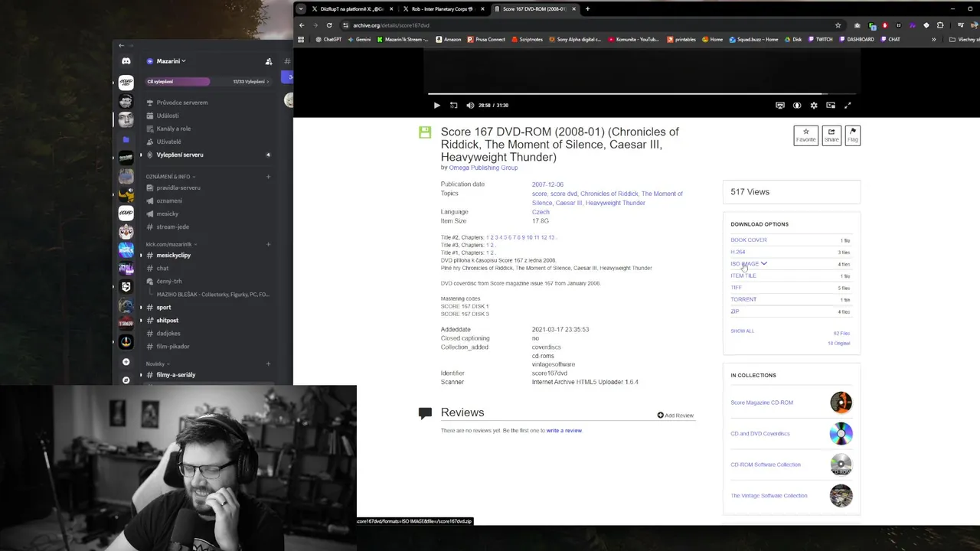Open CD-ROM Software Collection link
980x551 pixels.
766,465
